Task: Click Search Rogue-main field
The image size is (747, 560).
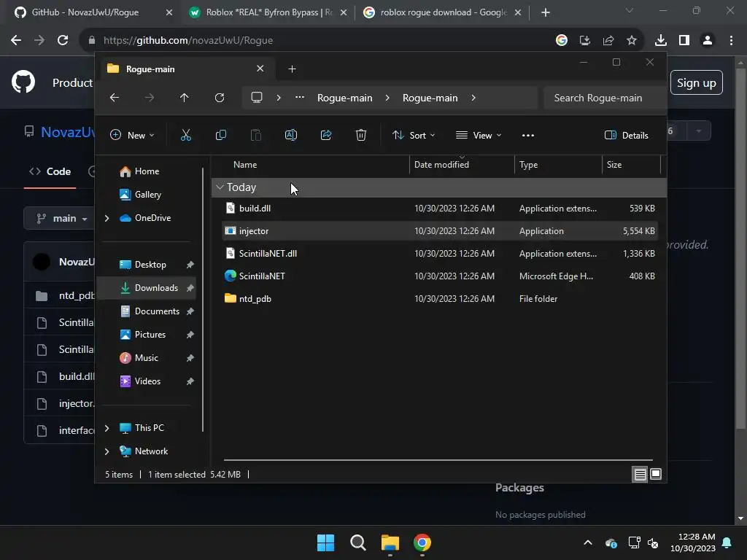Action: (604, 98)
